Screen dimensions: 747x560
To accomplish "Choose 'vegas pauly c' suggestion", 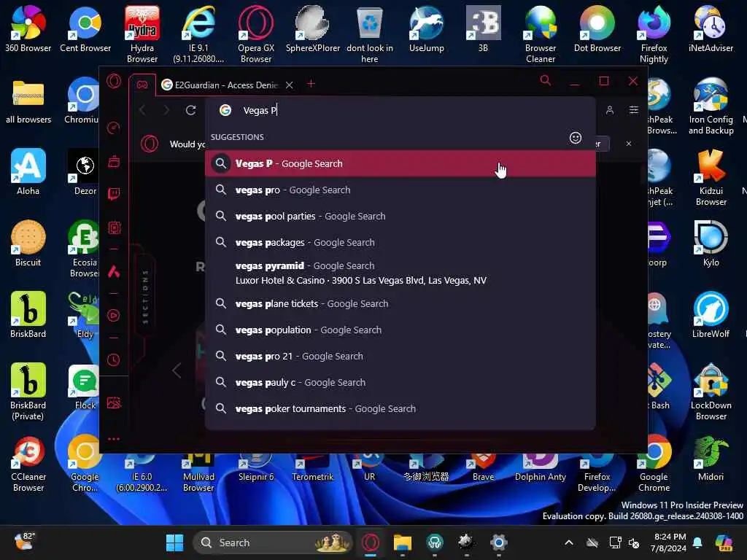I will pyautogui.click(x=400, y=382).
